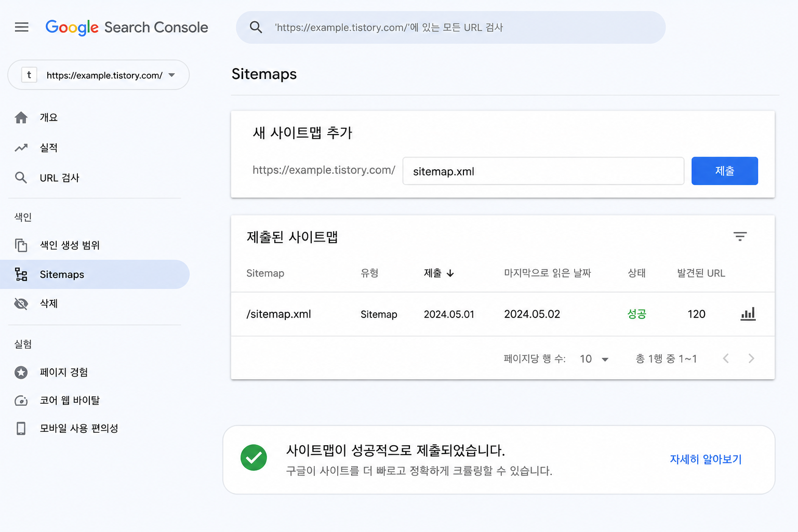Sort by the 발견된 URL column header

[701, 273]
